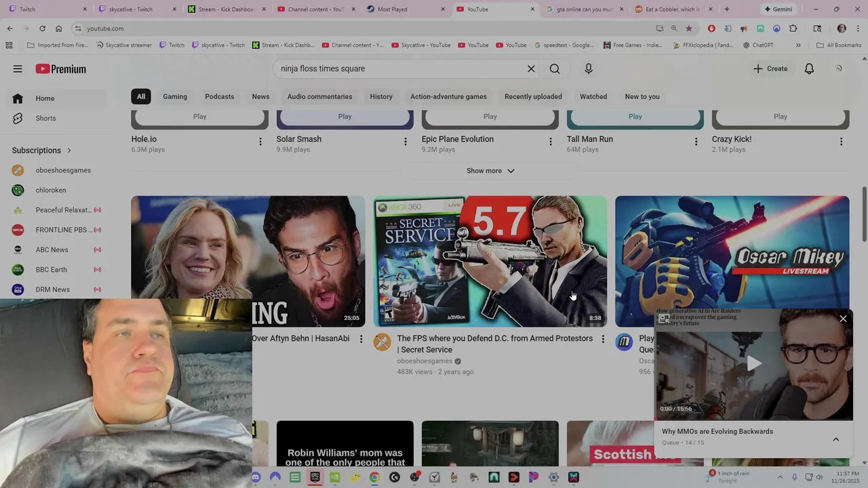The width and height of the screenshot is (868, 488).
Task: Open the oboeshoesgames channel avatar
Action: [382, 342]
